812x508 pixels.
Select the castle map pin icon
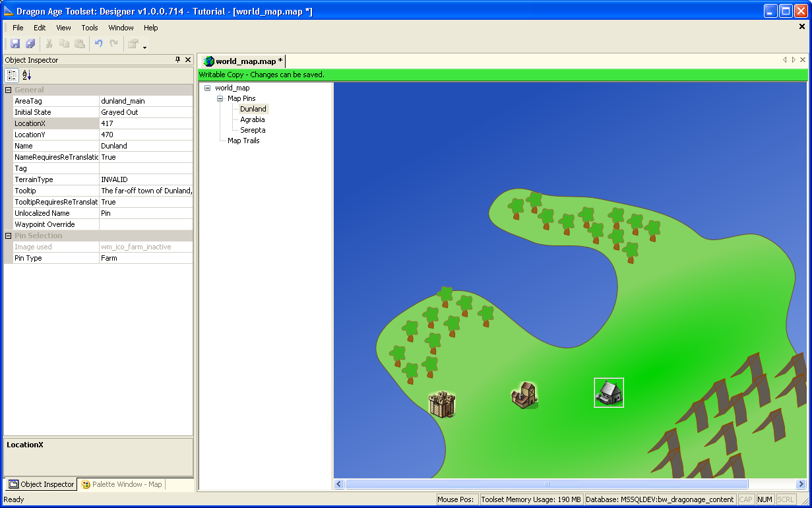442,404
